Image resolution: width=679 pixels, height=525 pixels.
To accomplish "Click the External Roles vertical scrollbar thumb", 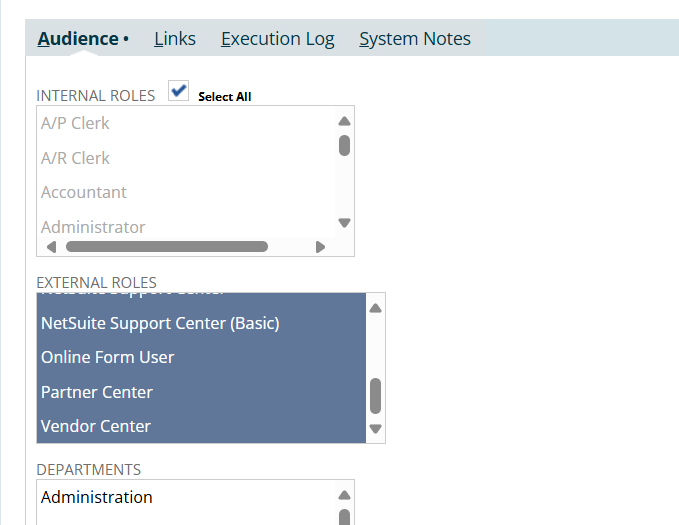I will 375,395.
